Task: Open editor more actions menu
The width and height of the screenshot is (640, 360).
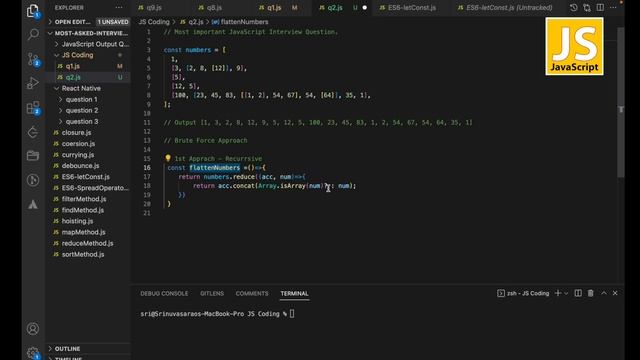Action: [x=613, y=7]
